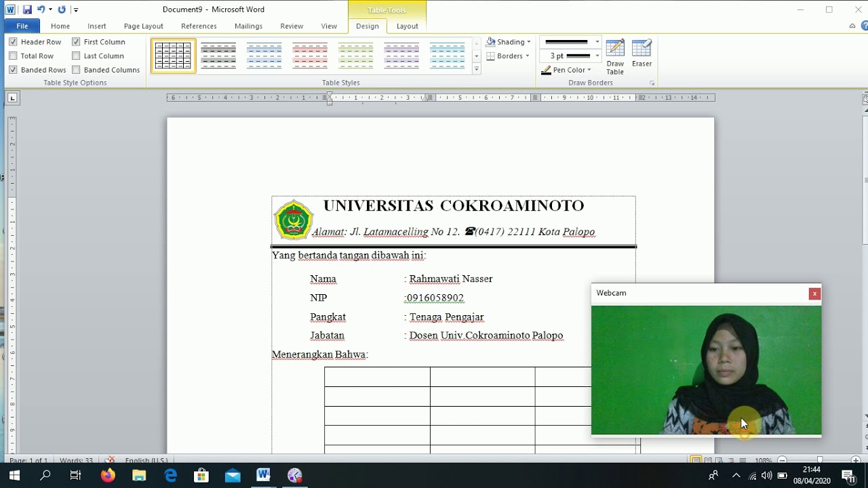This screenshot has height=488, width=868.
Task: Click the text Rahmawati Nasser
Action: (x=451, y=279)
